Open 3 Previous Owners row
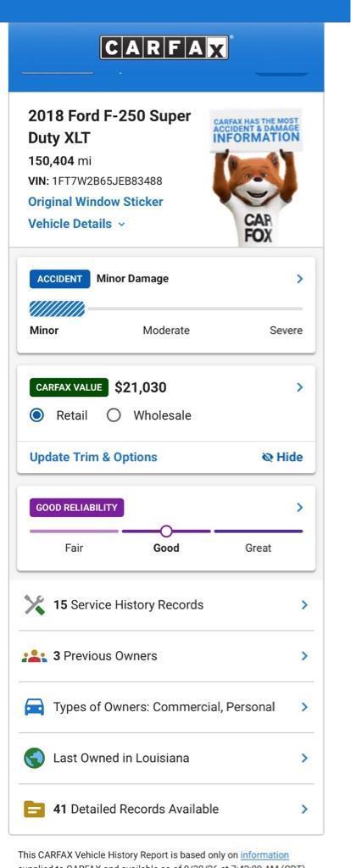This screenshot has height=868, width=351. (166, 656)
